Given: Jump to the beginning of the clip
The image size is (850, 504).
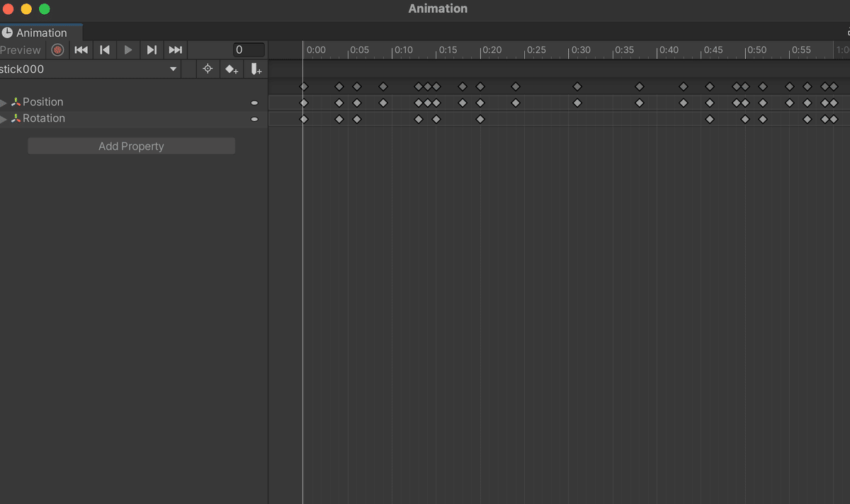Looking at the screenshot, I should [81, 50].
